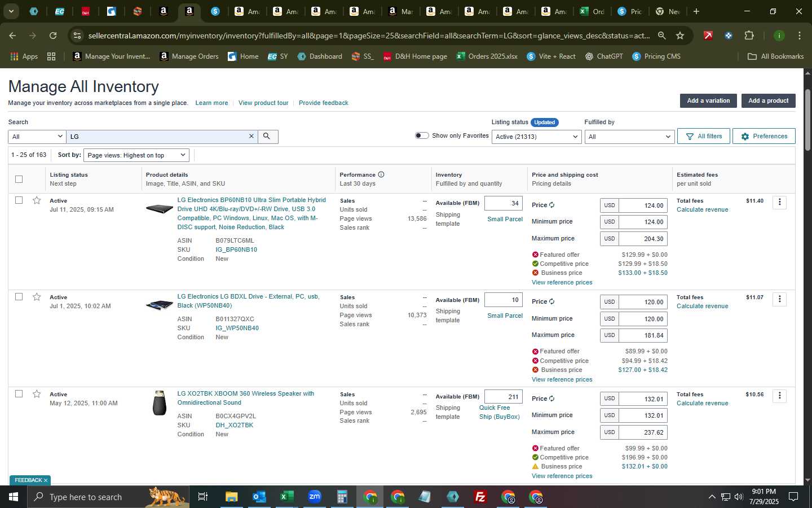Screen dimensions: 812x508
Task: Click the Provide feedback link
Action: click(x=324, y=103)
